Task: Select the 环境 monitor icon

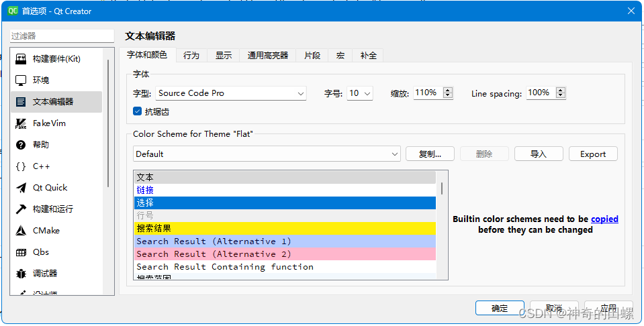Action: (21, 80)
